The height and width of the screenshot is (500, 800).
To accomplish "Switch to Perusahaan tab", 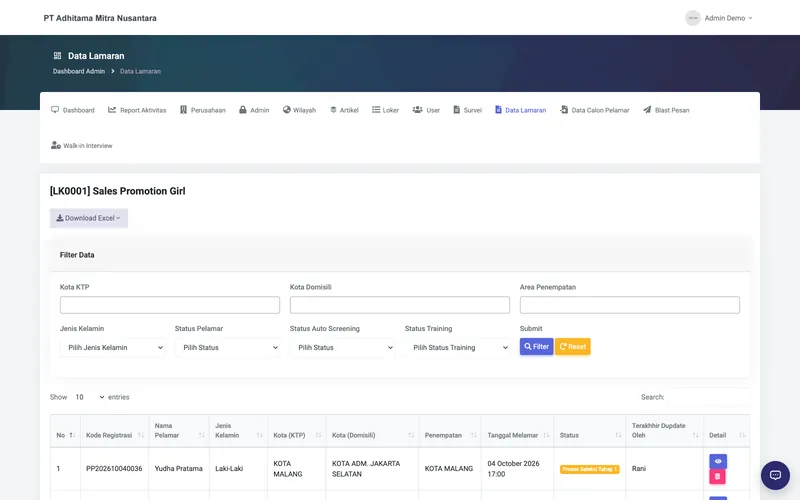I will point(203,110).
